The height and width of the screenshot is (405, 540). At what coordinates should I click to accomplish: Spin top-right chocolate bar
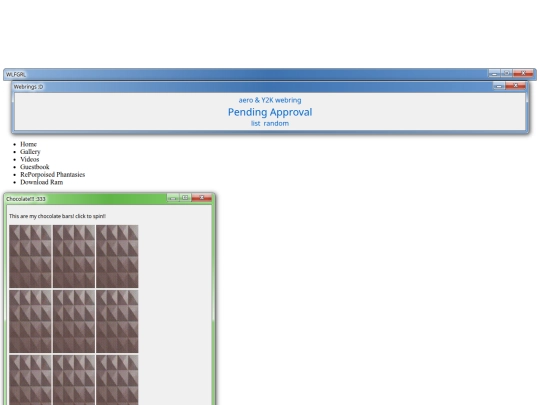(x=117, y=256)
